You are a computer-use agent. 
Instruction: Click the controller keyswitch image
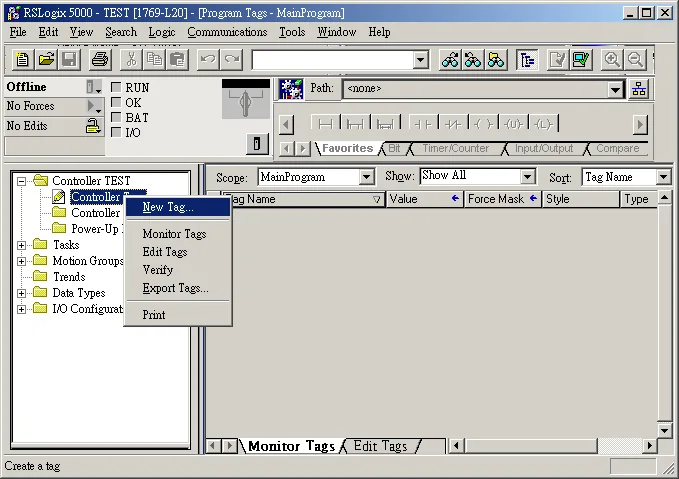pyautogui.click(x=246, y=99)
